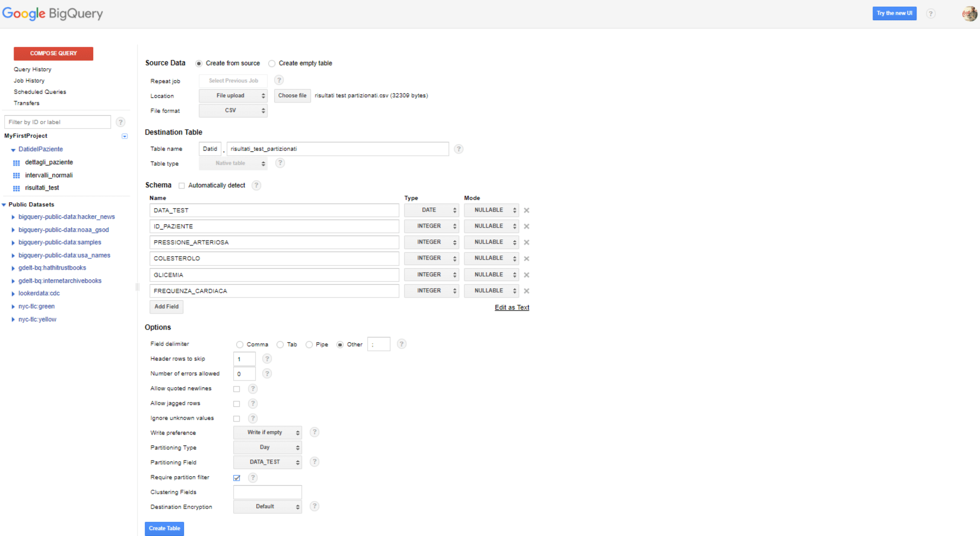Click the help icon next to Automatically detect

pyautogui.click(x=256, y=186)
